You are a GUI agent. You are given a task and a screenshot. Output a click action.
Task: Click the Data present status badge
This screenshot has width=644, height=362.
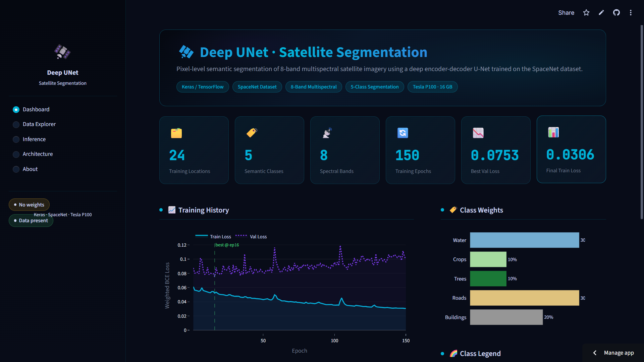31,221
